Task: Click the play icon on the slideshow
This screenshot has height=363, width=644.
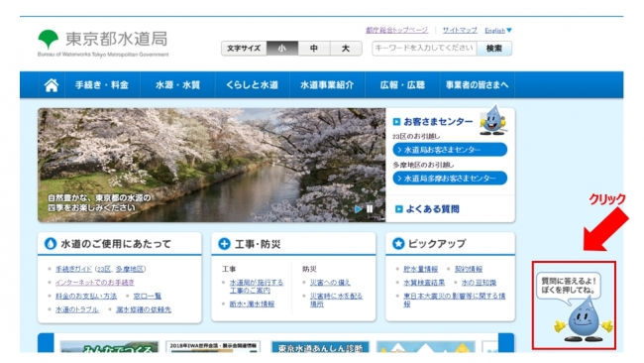Action: pos(358,209)
